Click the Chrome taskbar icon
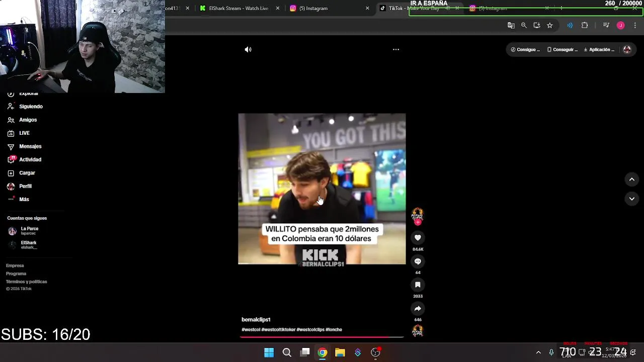 (x=323, y=352)
